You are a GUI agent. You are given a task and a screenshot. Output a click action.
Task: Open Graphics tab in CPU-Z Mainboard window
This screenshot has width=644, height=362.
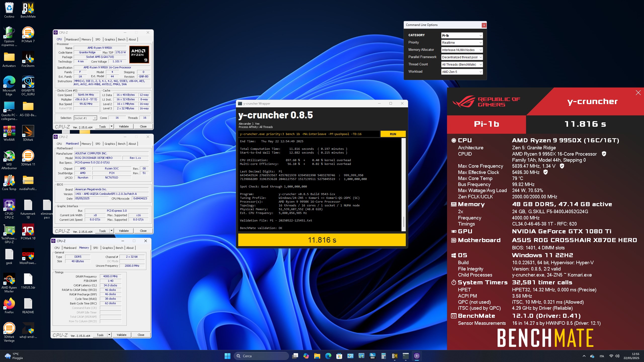click(x=110, y=144)
